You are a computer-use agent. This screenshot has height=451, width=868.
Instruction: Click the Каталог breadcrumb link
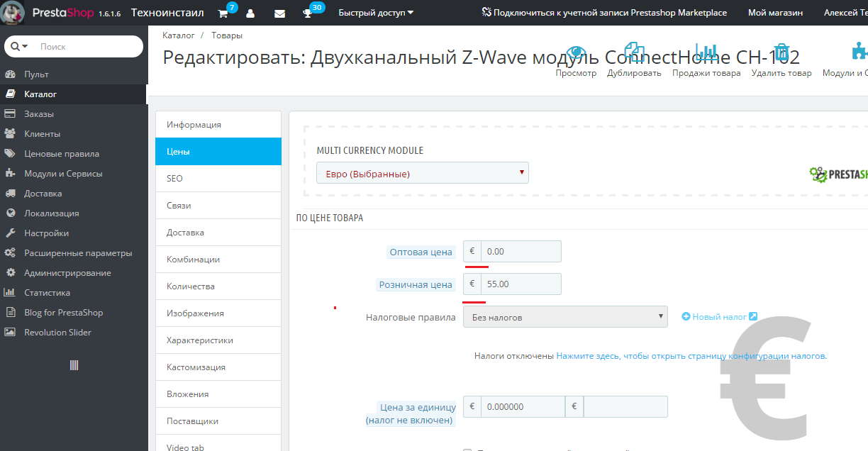coord(178,35)
